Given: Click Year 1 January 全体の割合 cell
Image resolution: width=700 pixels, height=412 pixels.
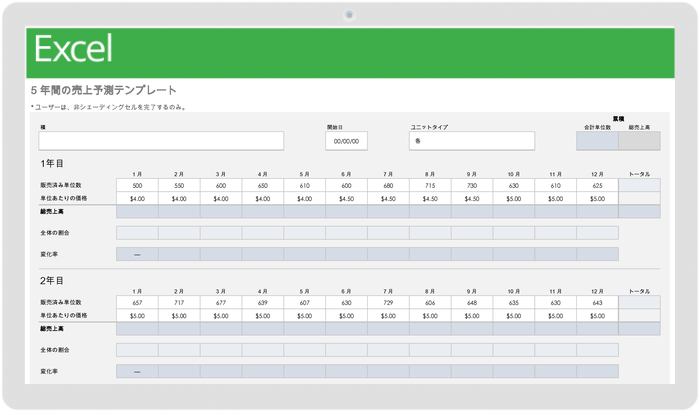Looking at the screenshot, I should [x=138, y=233].
